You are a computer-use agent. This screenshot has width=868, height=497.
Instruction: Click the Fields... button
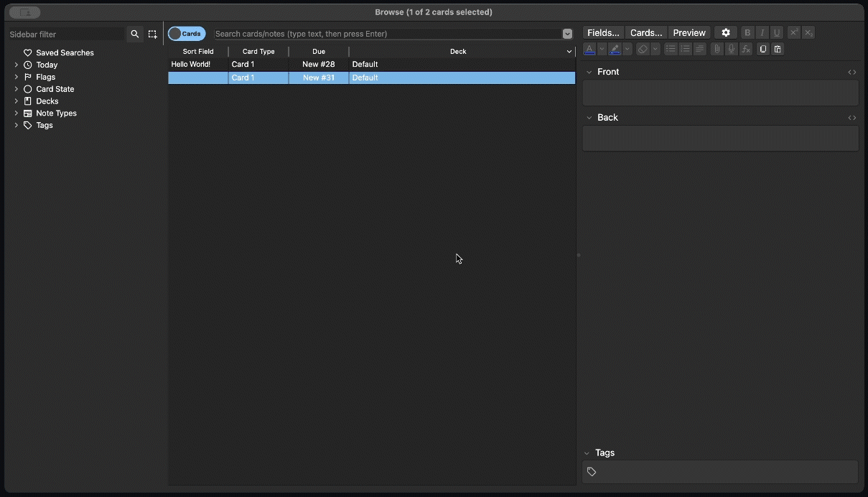603,33
